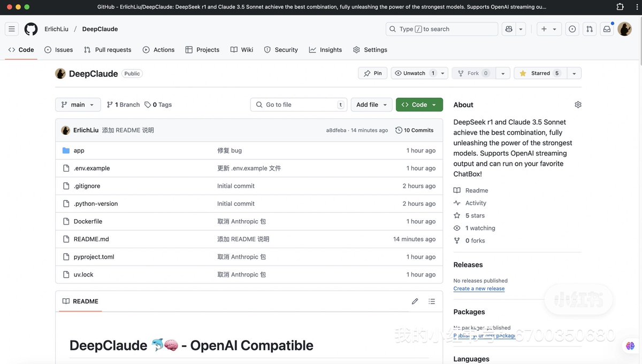Image resolution: width=642 pixels, height=364 pixels.
Task: Click the app folder icon
Action: point(66,151)
